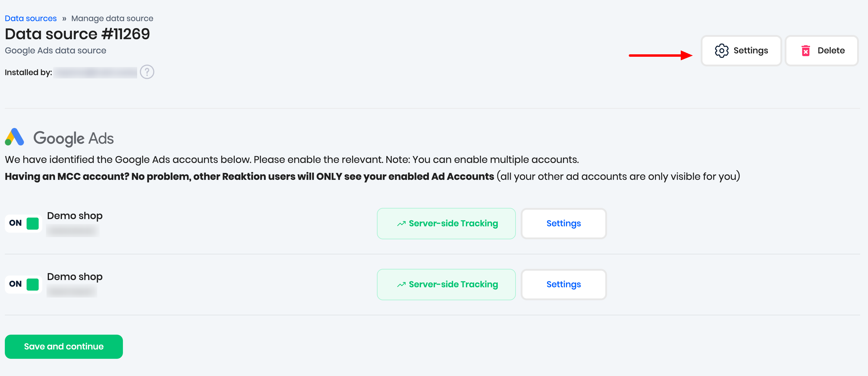Select the first Demo shop name label
The width and height of the screenshot is (868, 376).
75,216
